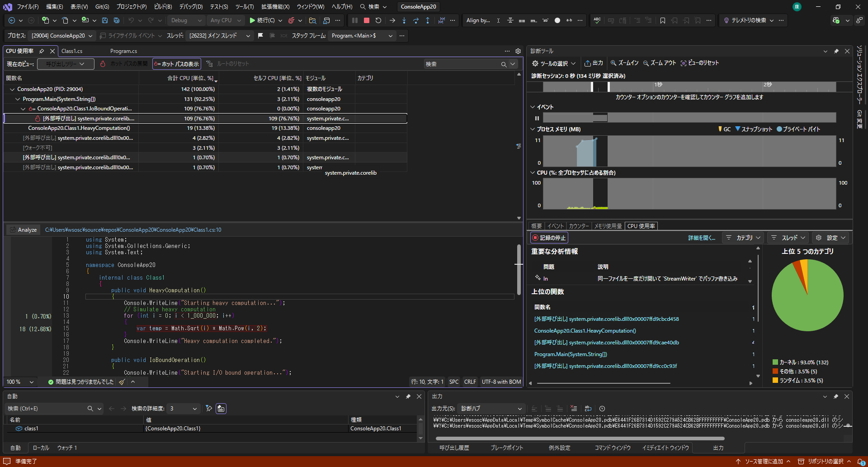Pin the 診断ツール panel
The image size is (868, 467).
point(836,51)
